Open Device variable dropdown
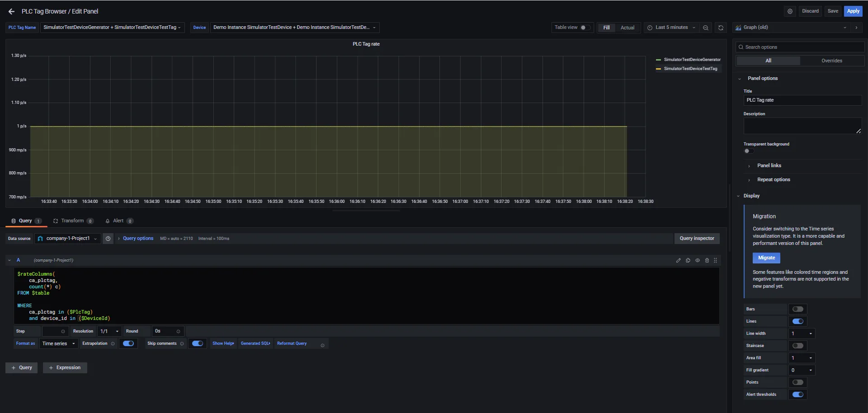Viewport: 868px width, 413px height. click(x=295, y=28)
